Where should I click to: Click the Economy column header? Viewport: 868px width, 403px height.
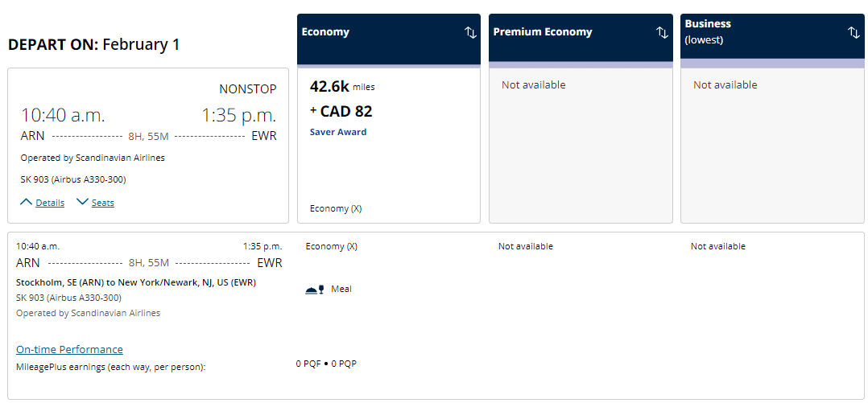[325, 32]
